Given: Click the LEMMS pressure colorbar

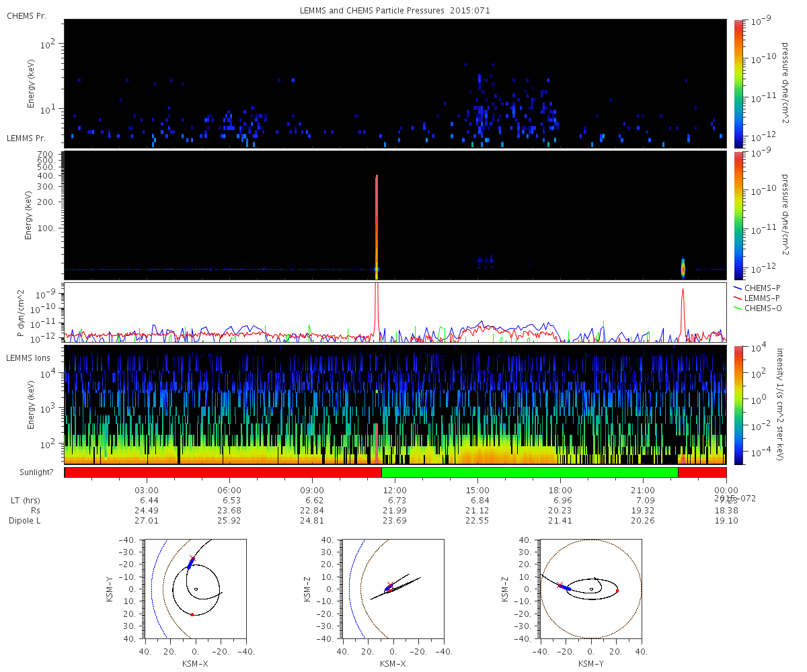Looking at the screenshot, I should [740, 215].
